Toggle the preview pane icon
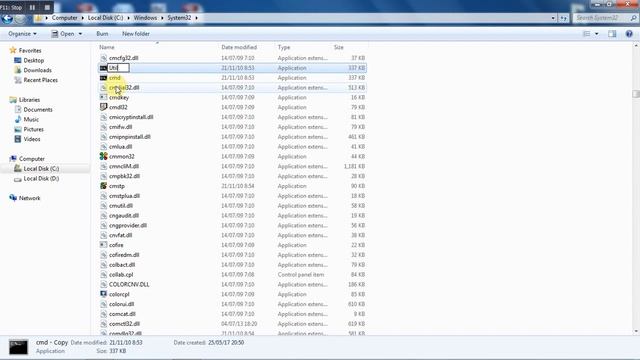This screenshot has width=640, height=360. (612, 34)
